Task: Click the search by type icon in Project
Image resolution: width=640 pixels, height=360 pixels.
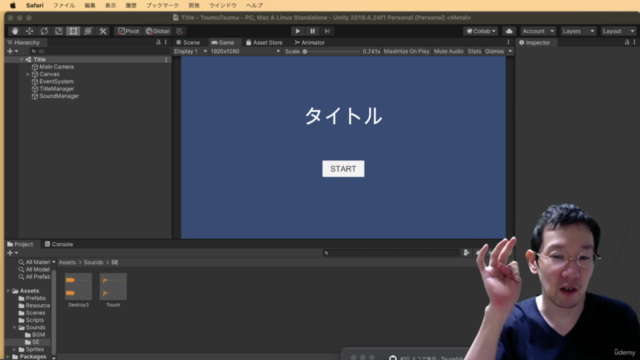Action: tap(466, 253)
